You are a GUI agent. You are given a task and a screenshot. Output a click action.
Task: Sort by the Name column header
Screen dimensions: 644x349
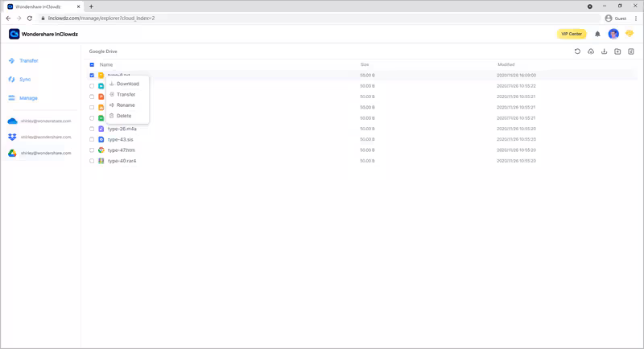106,65
